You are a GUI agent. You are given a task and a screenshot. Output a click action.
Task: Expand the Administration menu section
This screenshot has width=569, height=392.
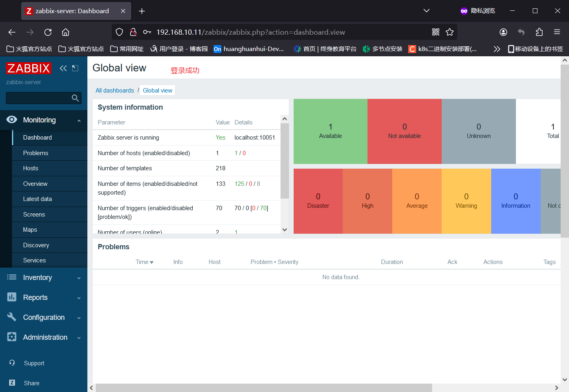(79, 338)
